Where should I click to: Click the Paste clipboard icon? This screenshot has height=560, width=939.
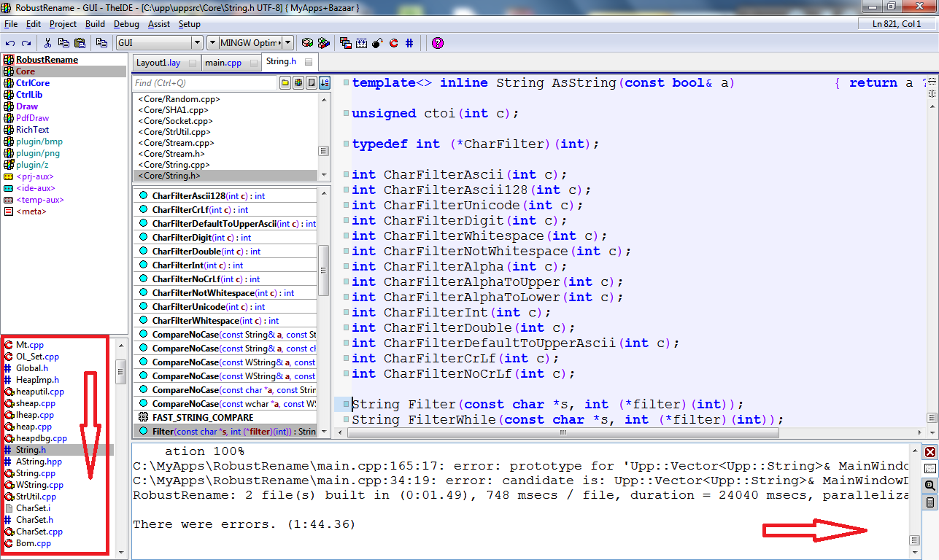click(80, 43)
